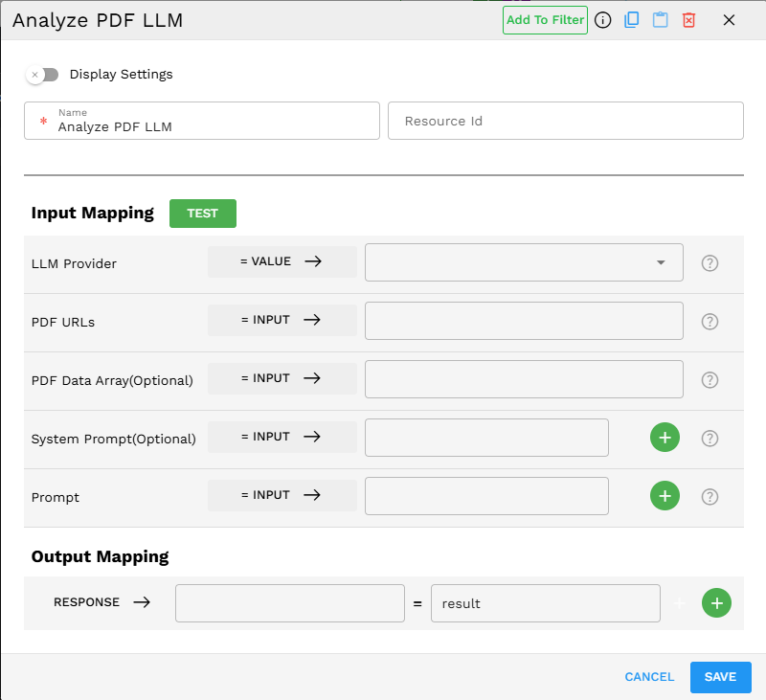This screenshot has width=766, height=700.
Task: Change LLM Provider mapping type from VALUE
Action: coord(282,261)
